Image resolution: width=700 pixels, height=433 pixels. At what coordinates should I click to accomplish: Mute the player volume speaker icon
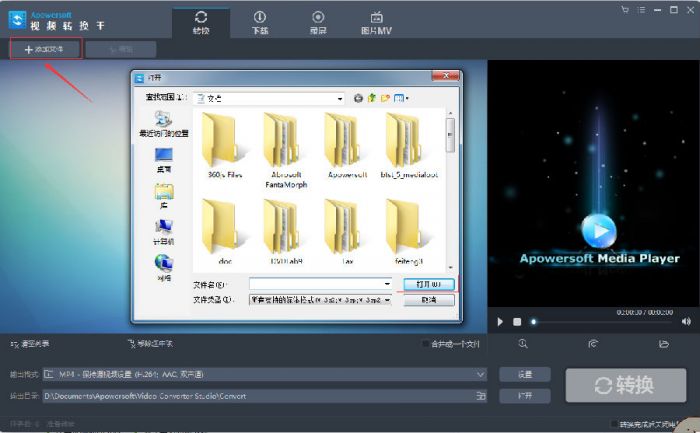(686, 321)
